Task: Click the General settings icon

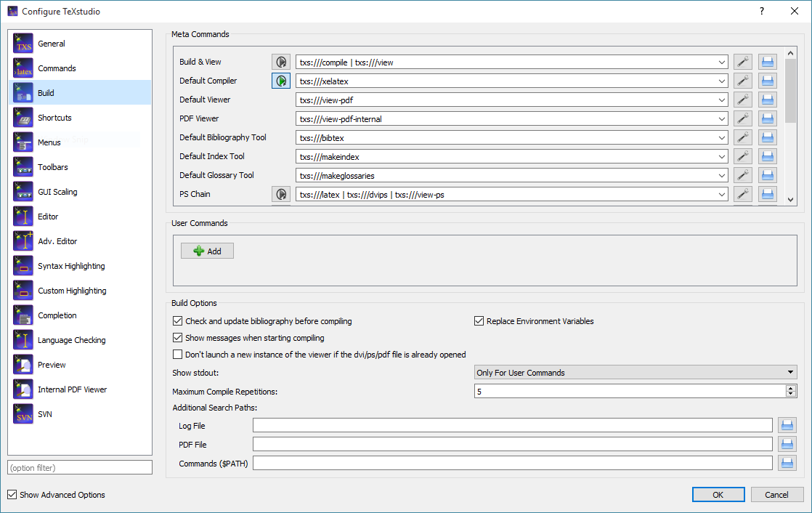Action: (23, 44)
